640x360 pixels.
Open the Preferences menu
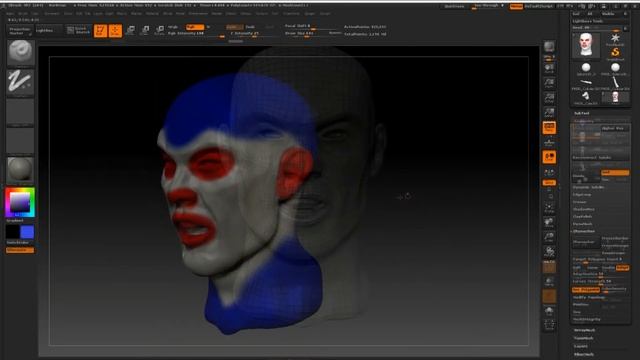(198, 13)
